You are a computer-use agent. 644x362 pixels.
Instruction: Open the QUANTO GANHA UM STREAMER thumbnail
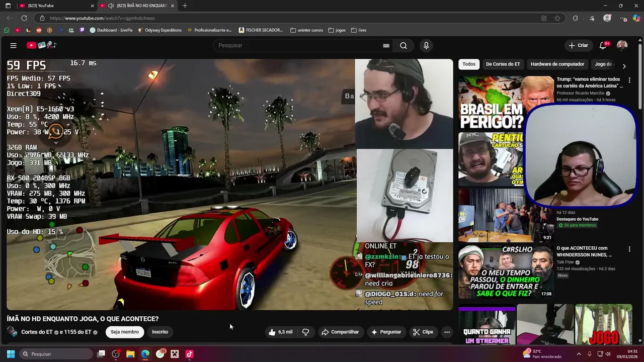pos(487,324)
